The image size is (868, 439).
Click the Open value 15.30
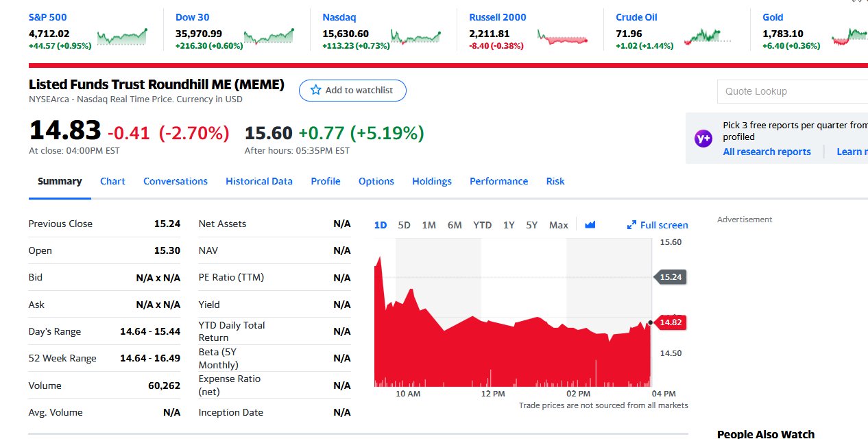pyautogui.click(x=167, y=250)
